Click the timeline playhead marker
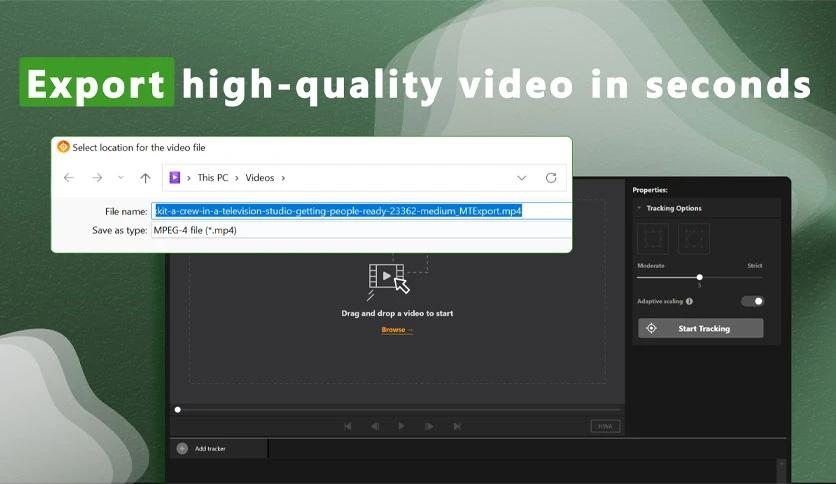 tap(178, 410)
